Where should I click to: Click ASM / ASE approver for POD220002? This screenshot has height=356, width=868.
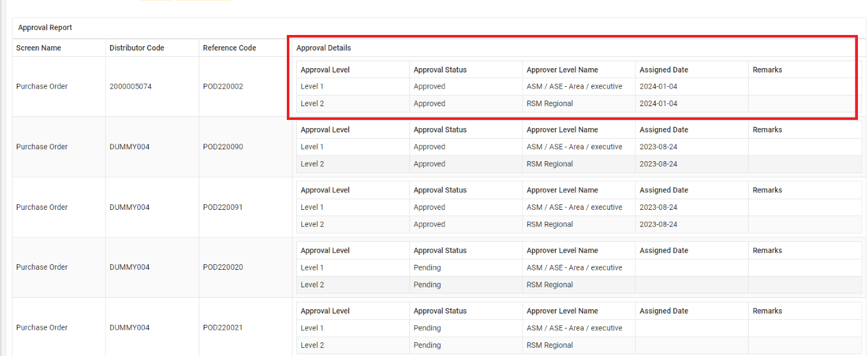tap(574, 87)
